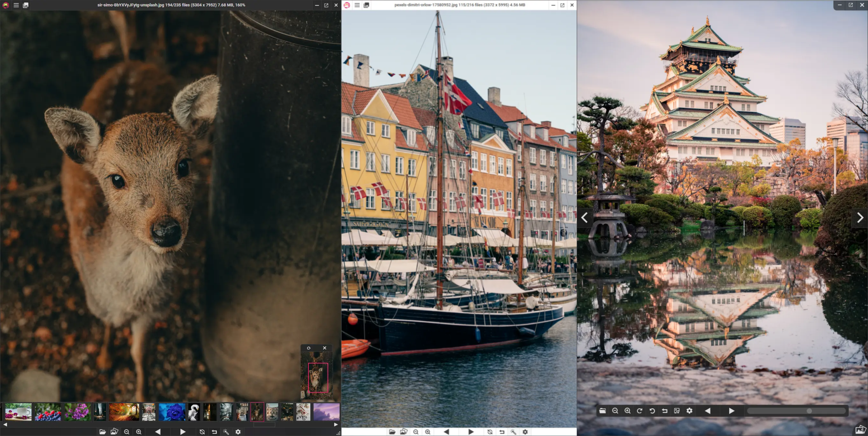Select the blue rose thumbnail
This screenshot has width=868, height=436.
pos(172,412)
